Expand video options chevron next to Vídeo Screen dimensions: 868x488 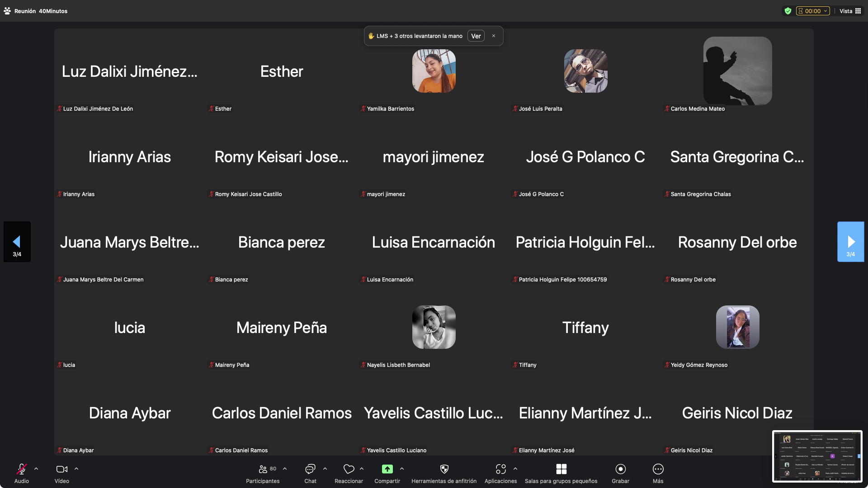(76, 469)
